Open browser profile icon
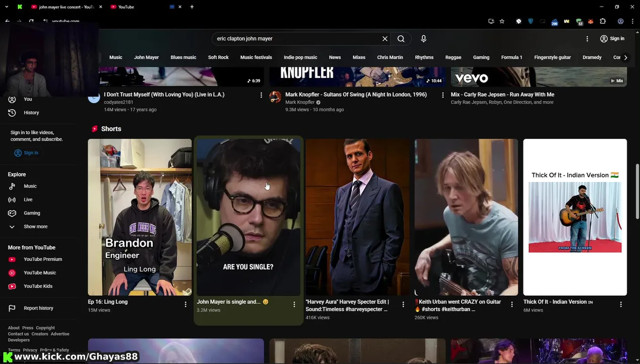Screen dimensions: 640x364 620,21
